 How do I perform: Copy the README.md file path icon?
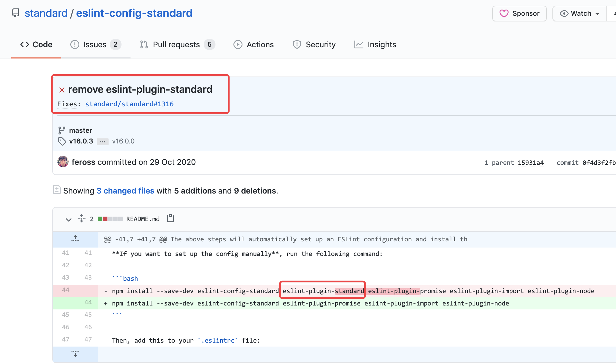pos(170,218)
